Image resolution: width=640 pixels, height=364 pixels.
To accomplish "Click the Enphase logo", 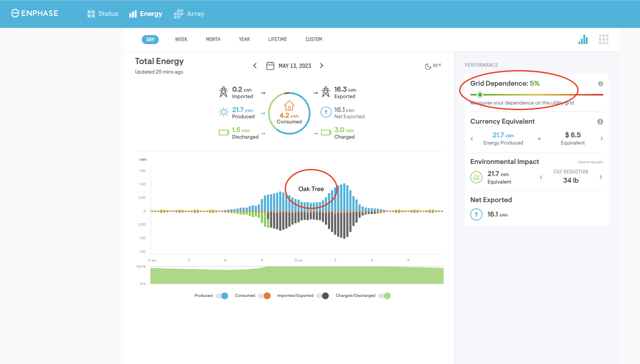I will [x=35, y=13].
